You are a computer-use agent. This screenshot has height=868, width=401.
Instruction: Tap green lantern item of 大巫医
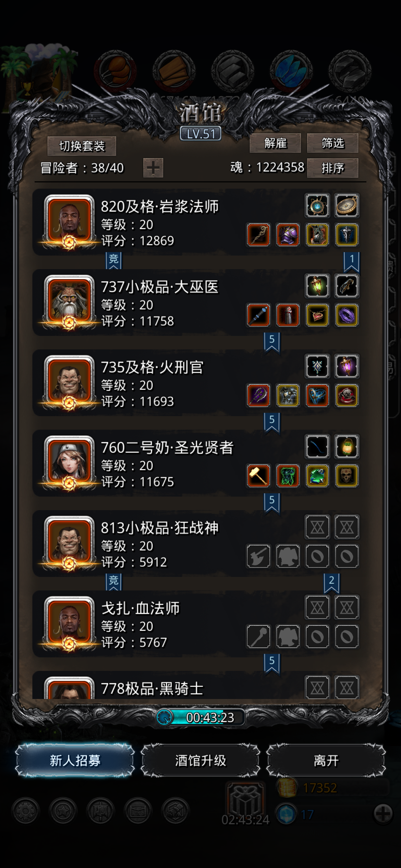click(317, 286)
